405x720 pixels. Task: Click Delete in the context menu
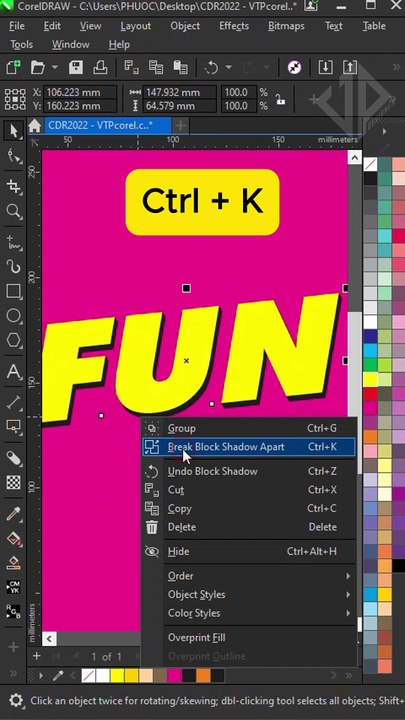[x=248, y=527]
